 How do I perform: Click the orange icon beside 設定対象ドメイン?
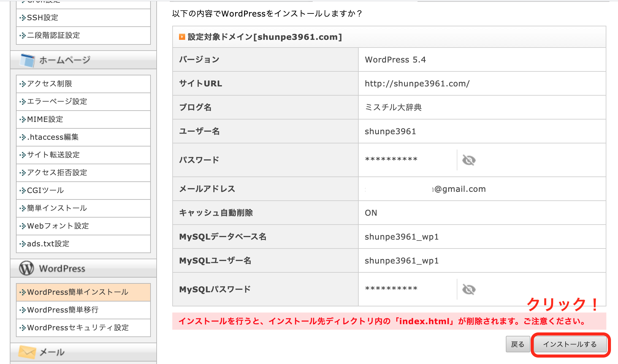tap(182, 37)
